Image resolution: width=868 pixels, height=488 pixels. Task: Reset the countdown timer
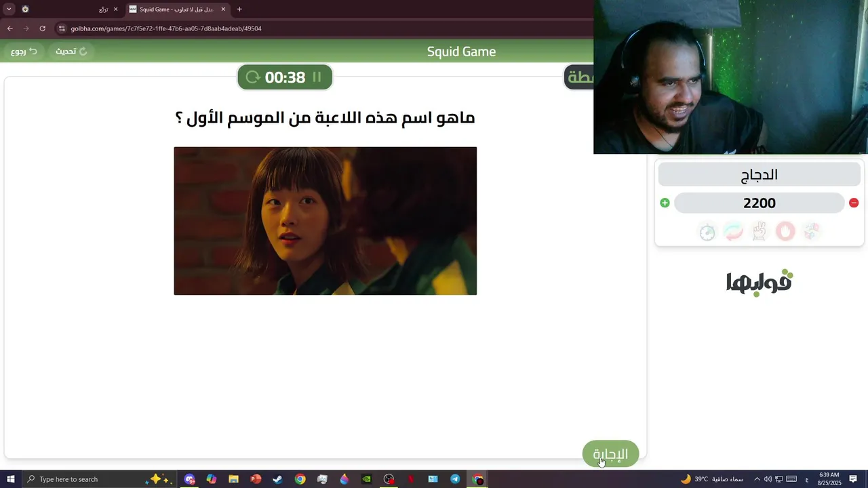(x=253, y=77)
